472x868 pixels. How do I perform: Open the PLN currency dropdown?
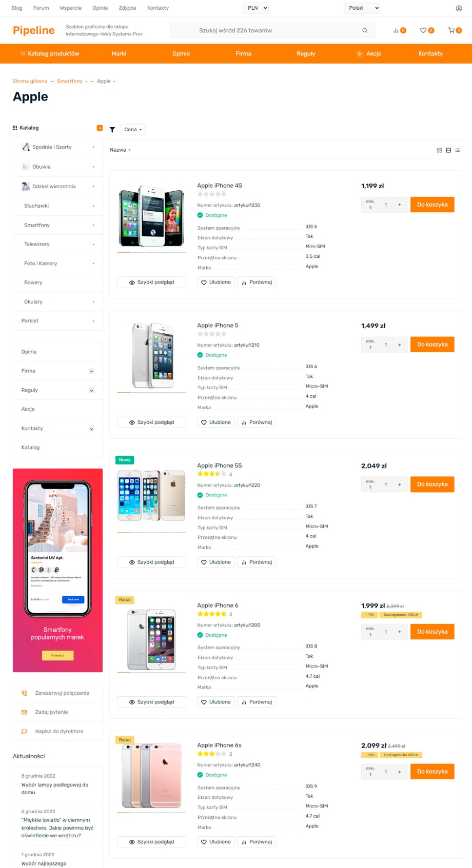coord(256,8)
